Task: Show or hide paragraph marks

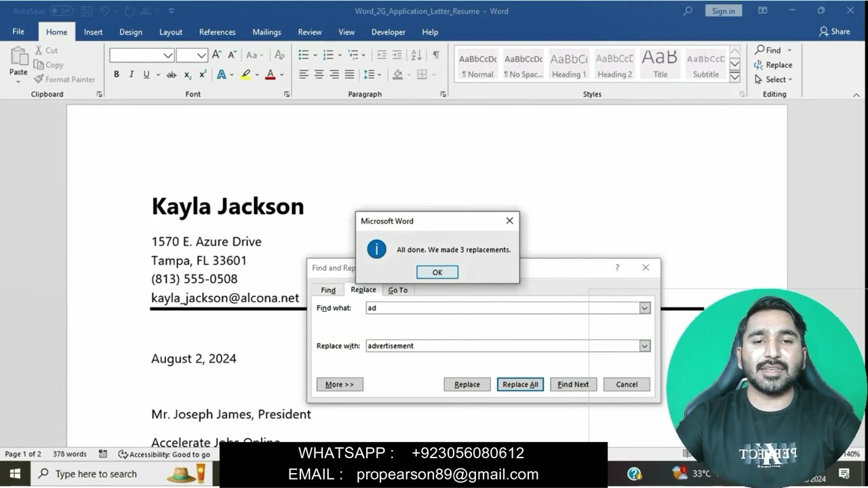Action: (435, 55)
